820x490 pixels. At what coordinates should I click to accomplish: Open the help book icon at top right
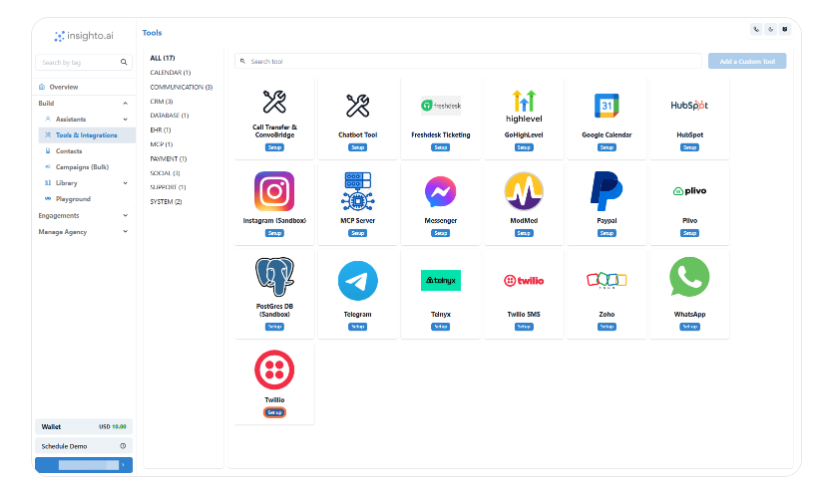784,29
